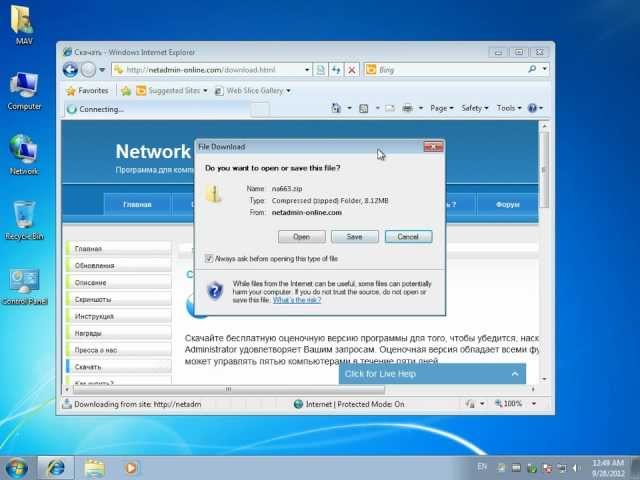
Task: Select Обновления in the left sidebar
Action: (x=118, y=266)
